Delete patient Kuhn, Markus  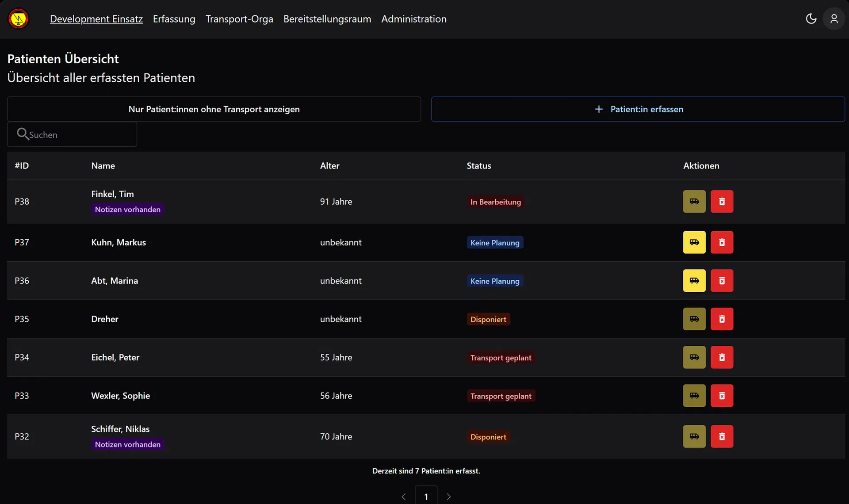pyautogui.click(x=722, y=242)
